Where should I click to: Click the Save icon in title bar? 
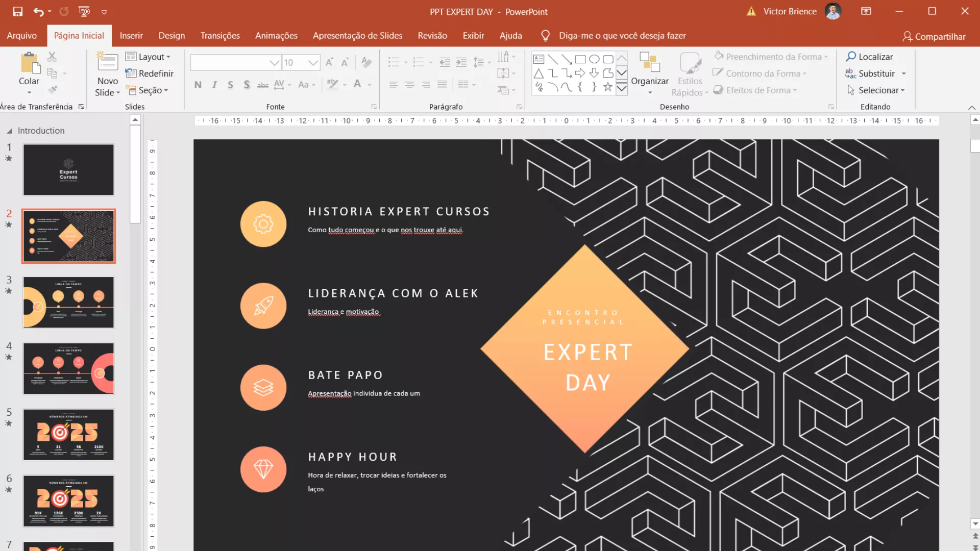point(18,11)
